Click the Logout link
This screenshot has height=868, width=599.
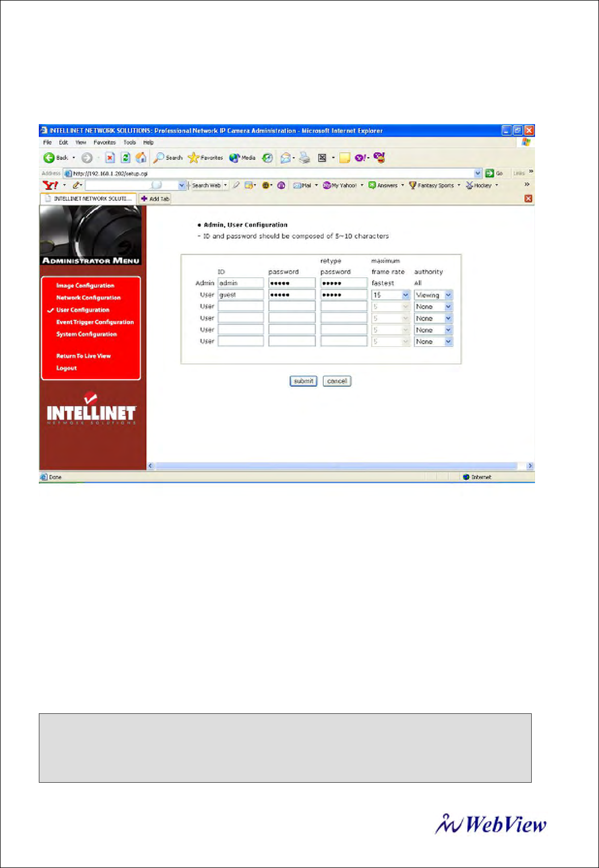click(x=67, y=368)
